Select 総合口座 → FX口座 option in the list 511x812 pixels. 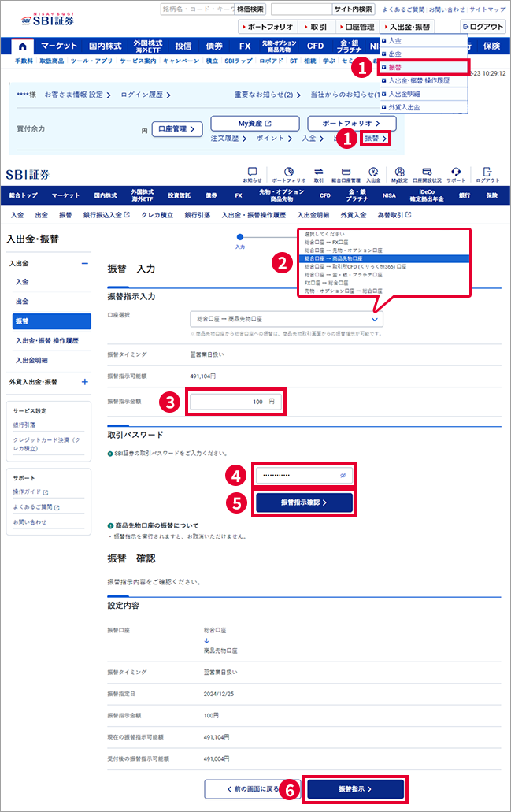(326, 243)
